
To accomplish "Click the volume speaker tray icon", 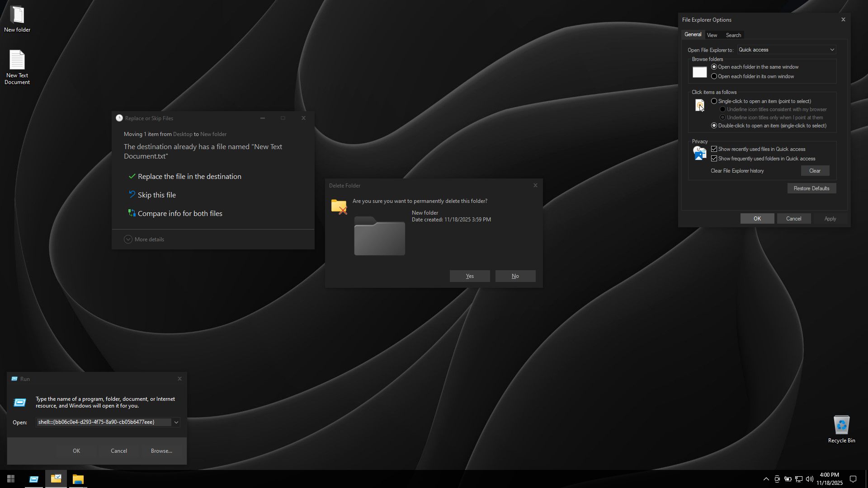I will point(809,479).
